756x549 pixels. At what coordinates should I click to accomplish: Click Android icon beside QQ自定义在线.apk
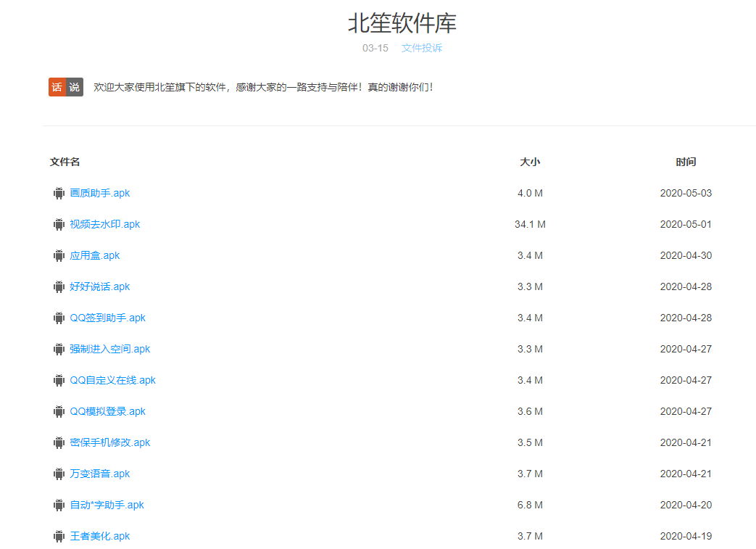point(59,381)
